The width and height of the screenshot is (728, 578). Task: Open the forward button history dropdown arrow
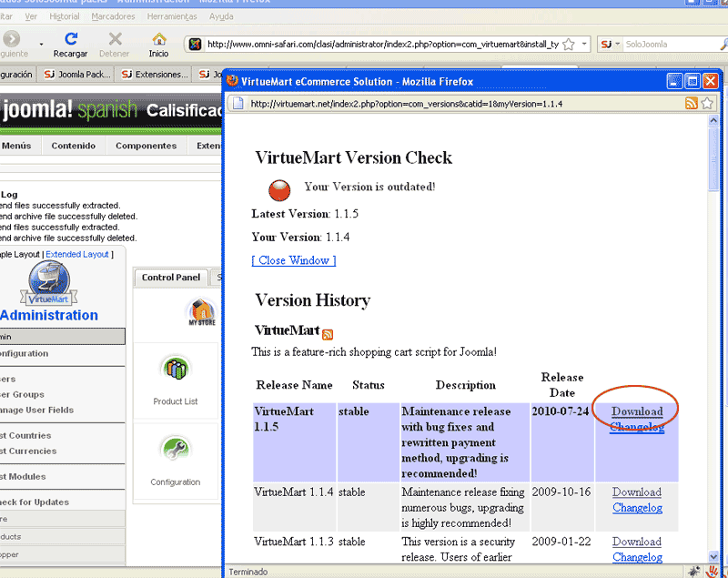(41, 44)
